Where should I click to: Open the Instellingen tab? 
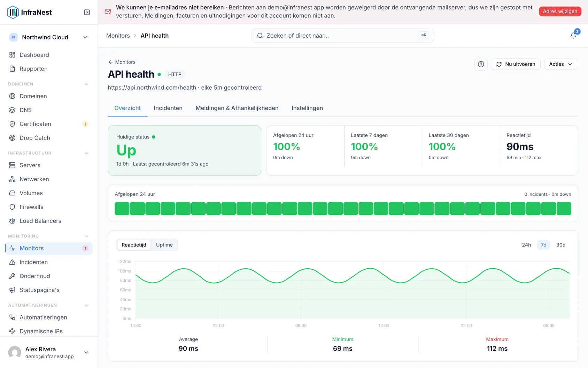click(307, 108)
